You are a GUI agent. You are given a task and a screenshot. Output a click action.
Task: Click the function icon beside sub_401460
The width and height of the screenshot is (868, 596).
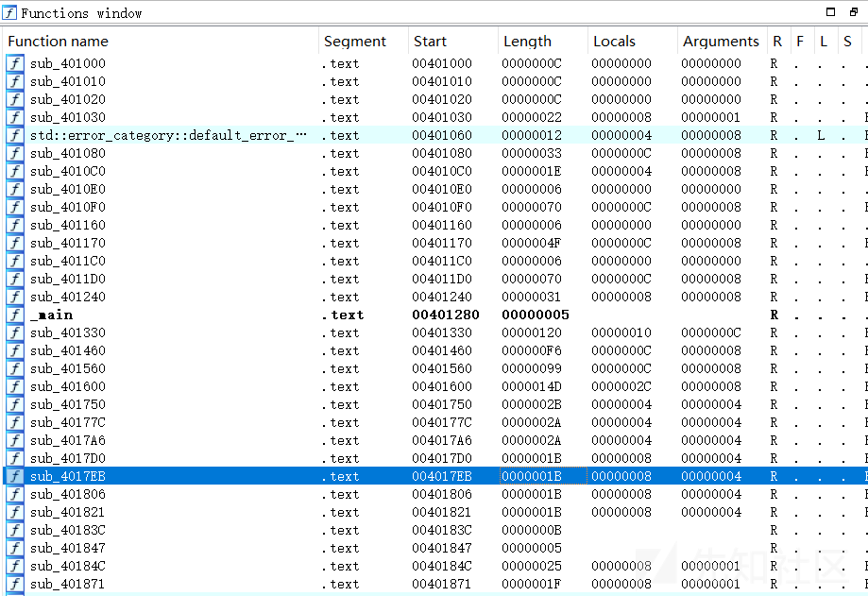[x=15, y=350]
